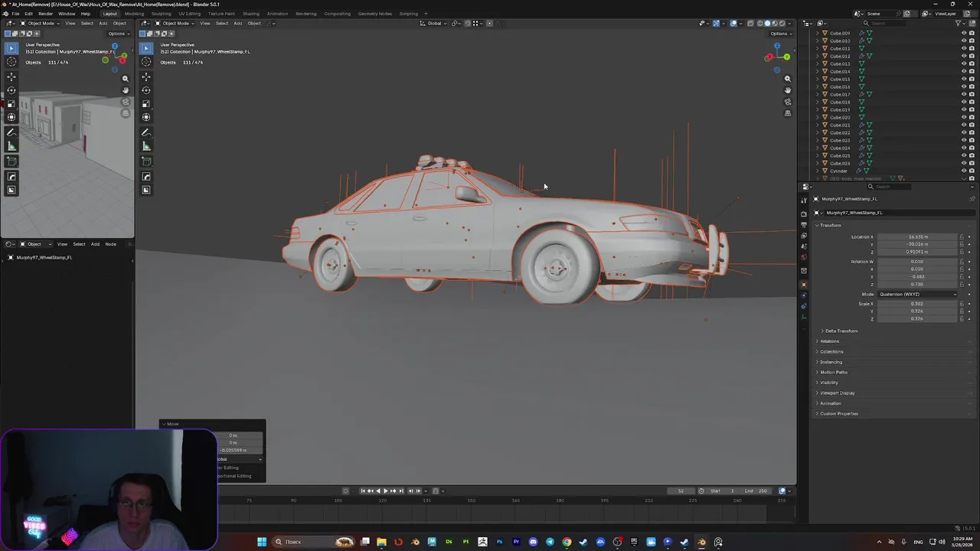Open the World properties tab icon
Viewport: 980px width, 551px height.
tap(804, 257)
